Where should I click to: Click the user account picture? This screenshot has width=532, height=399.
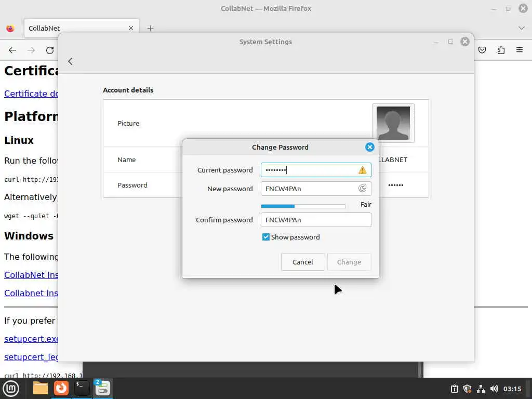point(393,123)
